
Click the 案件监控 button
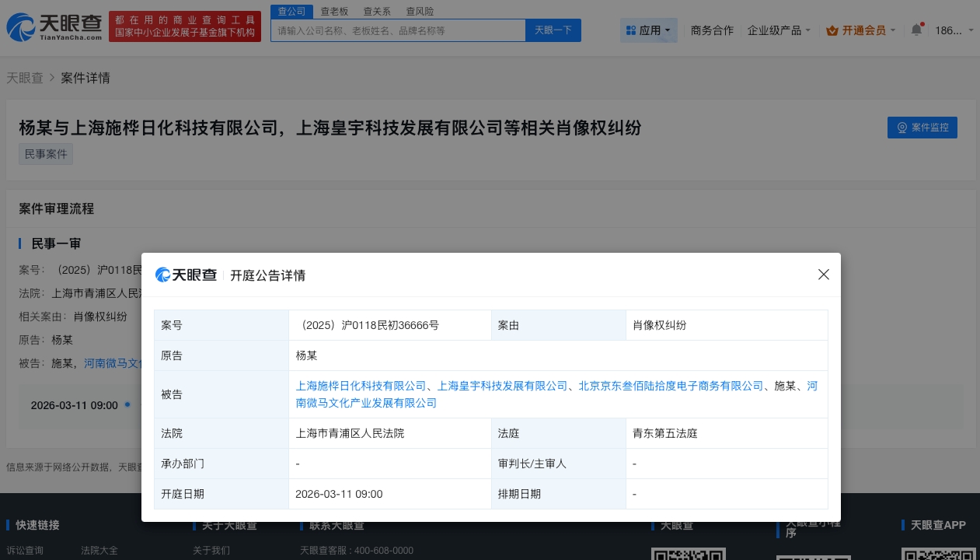tap(922, 128)
